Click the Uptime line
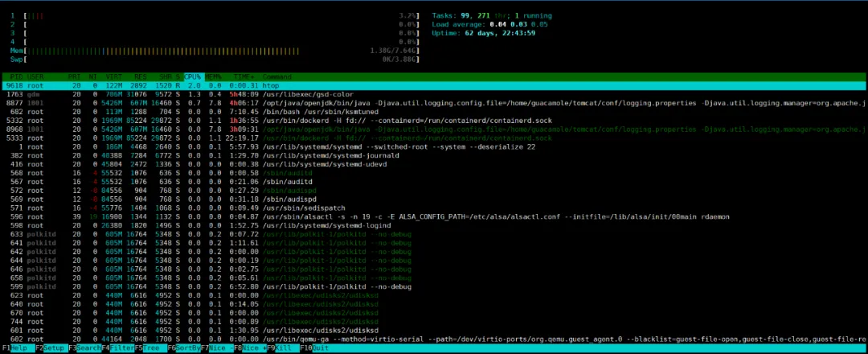This screenshot has width=868, height=354. point(483,33)
